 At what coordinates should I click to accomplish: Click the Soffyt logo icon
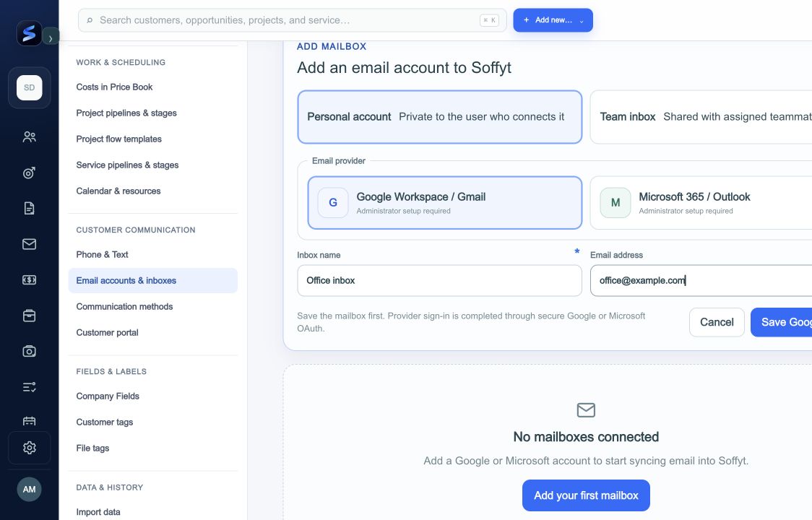pyautogui.click(x=29, y=33)
